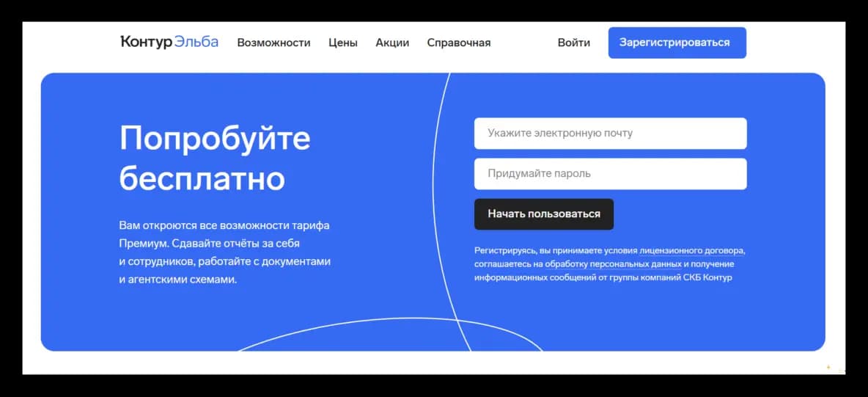Viewport: 868px width, 397px height.
Task: Open the лицензионного договора link
Action: tap(692, 251)
